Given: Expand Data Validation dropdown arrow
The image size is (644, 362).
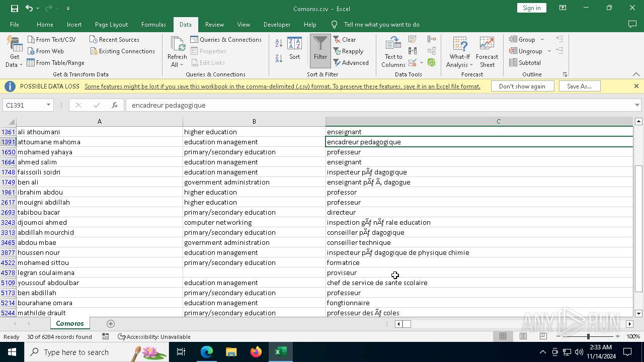Looking at the screenshot, I should tap(421, 63).
